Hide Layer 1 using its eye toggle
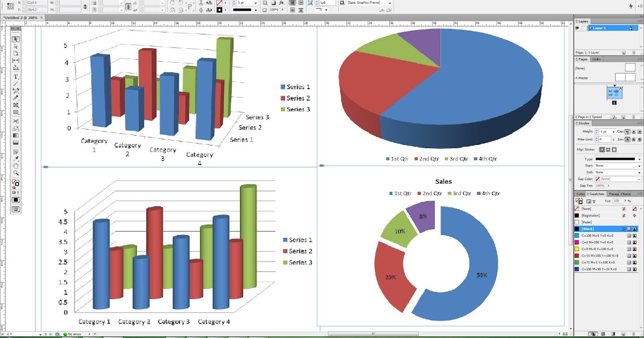644x338 pixels. pos(577,28)
